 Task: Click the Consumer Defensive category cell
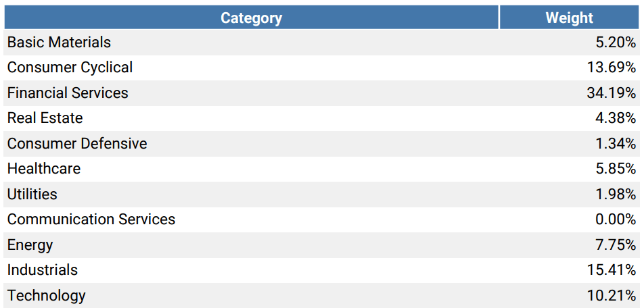(77, 144)
